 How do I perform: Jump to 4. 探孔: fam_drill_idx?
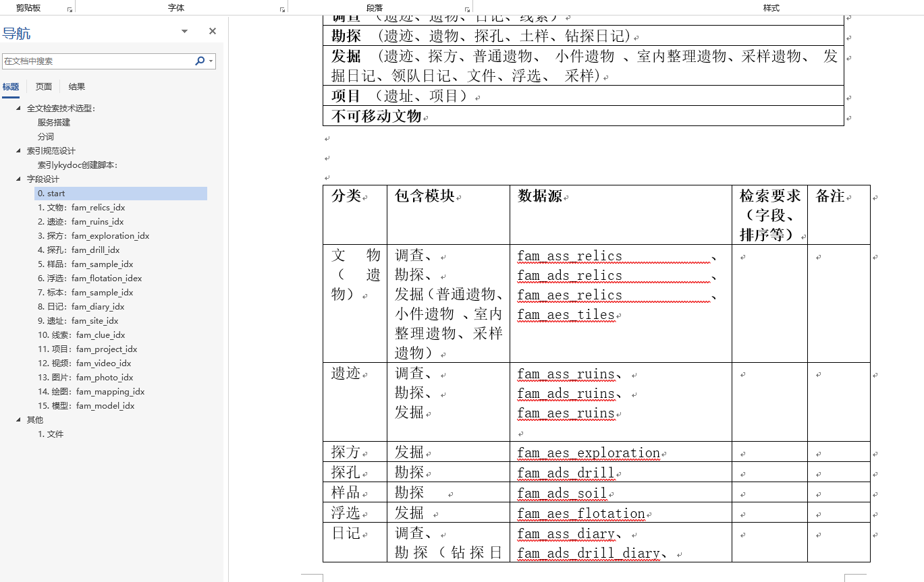point(79,250)
